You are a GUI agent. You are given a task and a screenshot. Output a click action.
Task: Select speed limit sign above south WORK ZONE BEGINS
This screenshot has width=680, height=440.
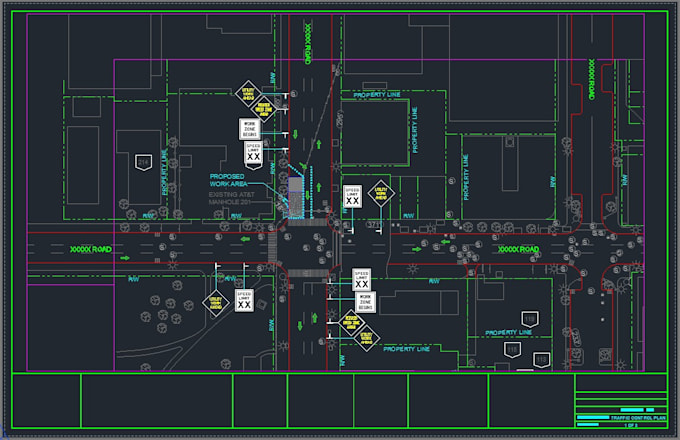[361, 280]
